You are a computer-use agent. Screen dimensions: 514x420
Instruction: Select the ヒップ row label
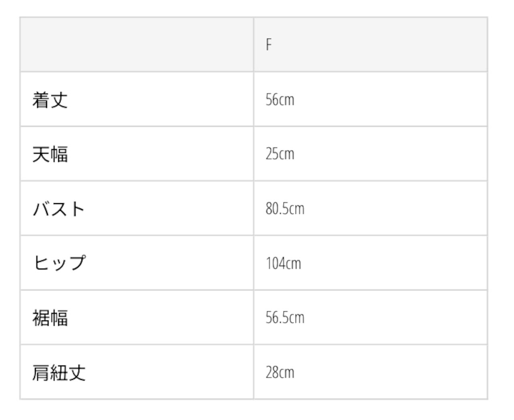click(59, 263)
